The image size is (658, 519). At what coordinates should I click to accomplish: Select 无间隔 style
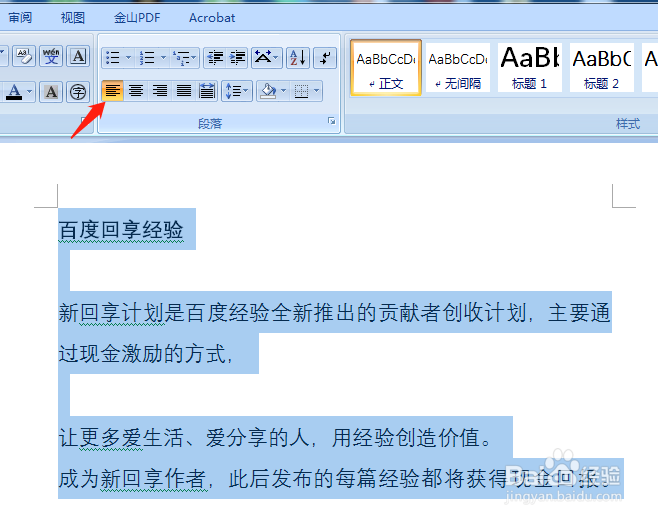(x=458, y=68)
